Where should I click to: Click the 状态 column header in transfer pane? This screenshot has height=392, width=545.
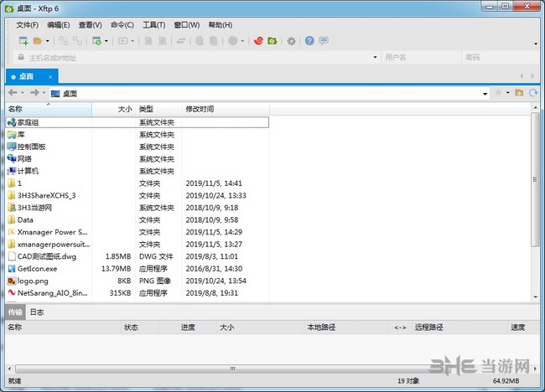click(x=139, y=327)
